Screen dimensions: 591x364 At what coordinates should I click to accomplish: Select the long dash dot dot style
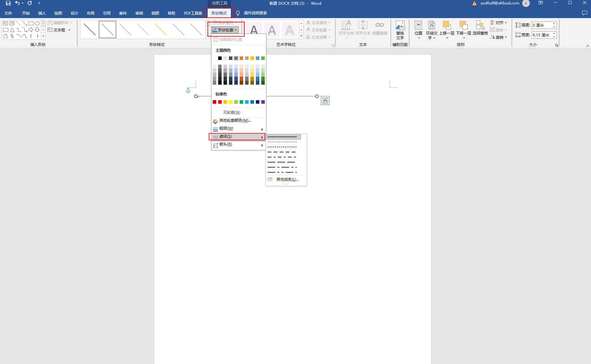[x=282, y=172]
